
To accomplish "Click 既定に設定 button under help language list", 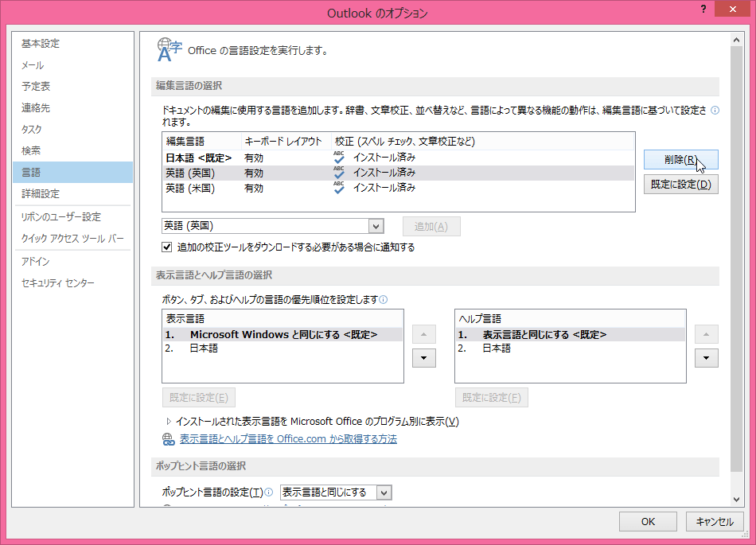I will click(x=491, y=398).
